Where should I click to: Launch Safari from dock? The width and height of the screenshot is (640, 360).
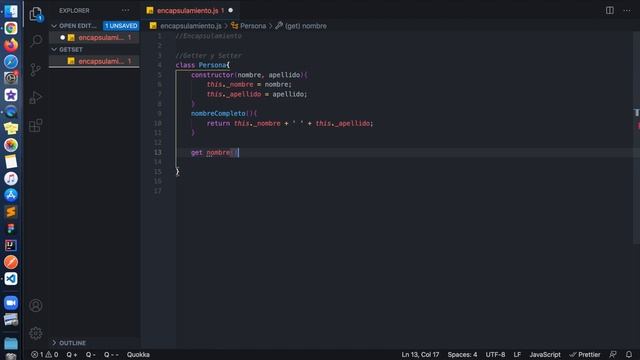coord(11,61)
